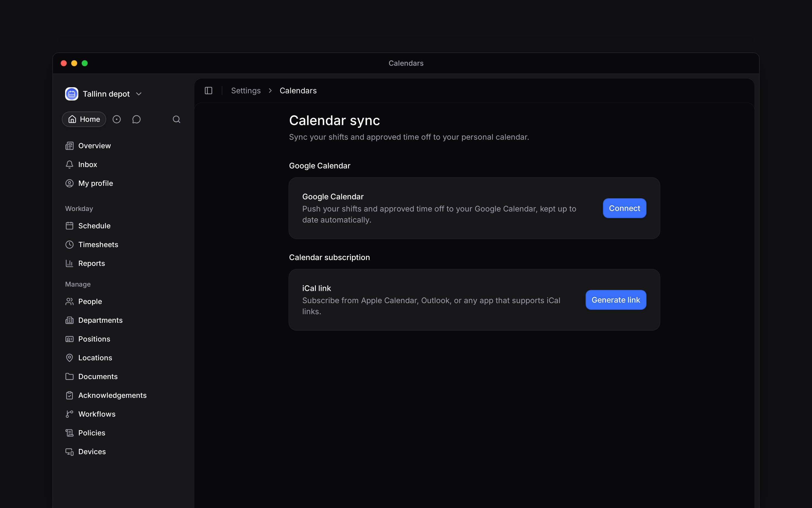Click the Reports bar chart icon

coord(70,263)
